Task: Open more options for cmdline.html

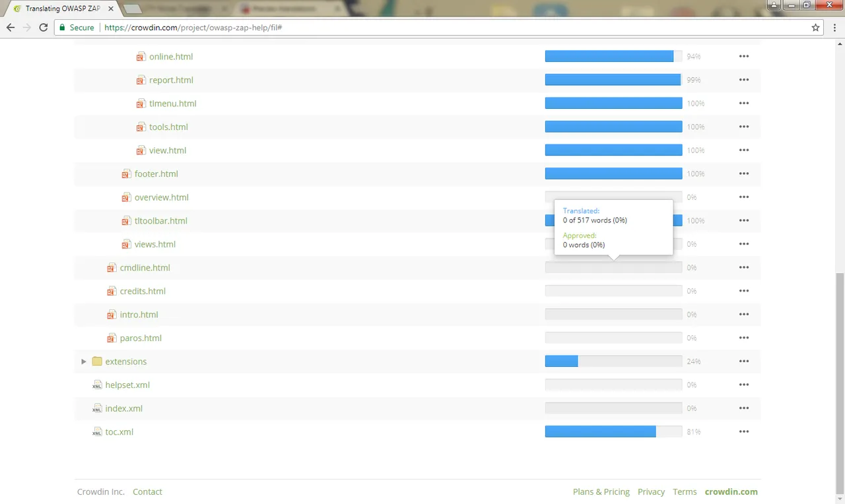Action: (x=744, y=268)
